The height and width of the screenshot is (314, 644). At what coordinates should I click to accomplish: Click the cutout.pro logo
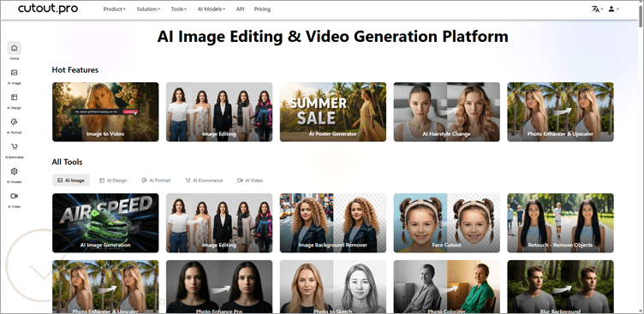click(48, 9)
